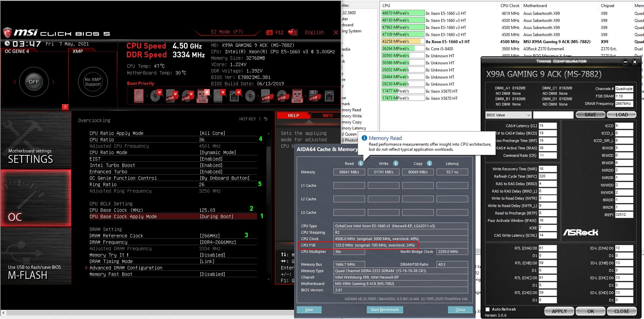Click the red question mark help icon

[65, 107]
